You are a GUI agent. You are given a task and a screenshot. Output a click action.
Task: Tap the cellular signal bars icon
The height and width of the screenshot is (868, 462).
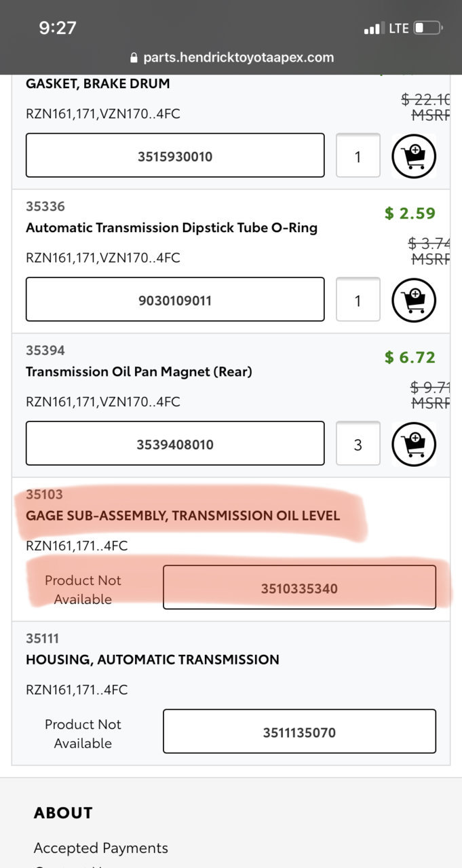pyautogui.click(x=374, y=29)
